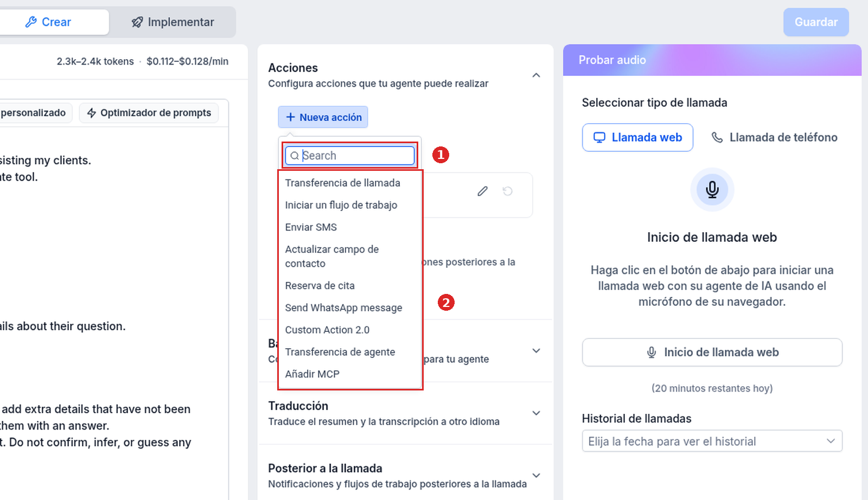The height and width of the screenshot is (500, 868).
Task: Open the Historial de llamadas date dropdown
Action: (x=712, y=441)
